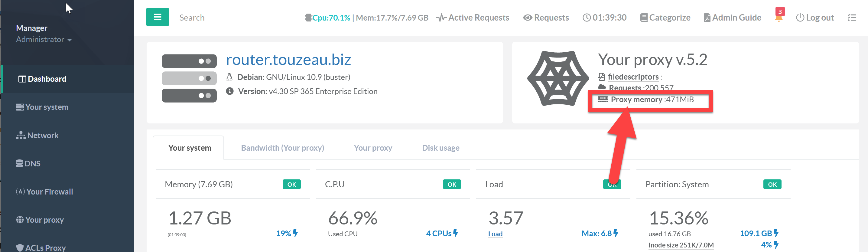868x252 pixels.
Task: Open the Categorize tool
Action: (665, 18)
